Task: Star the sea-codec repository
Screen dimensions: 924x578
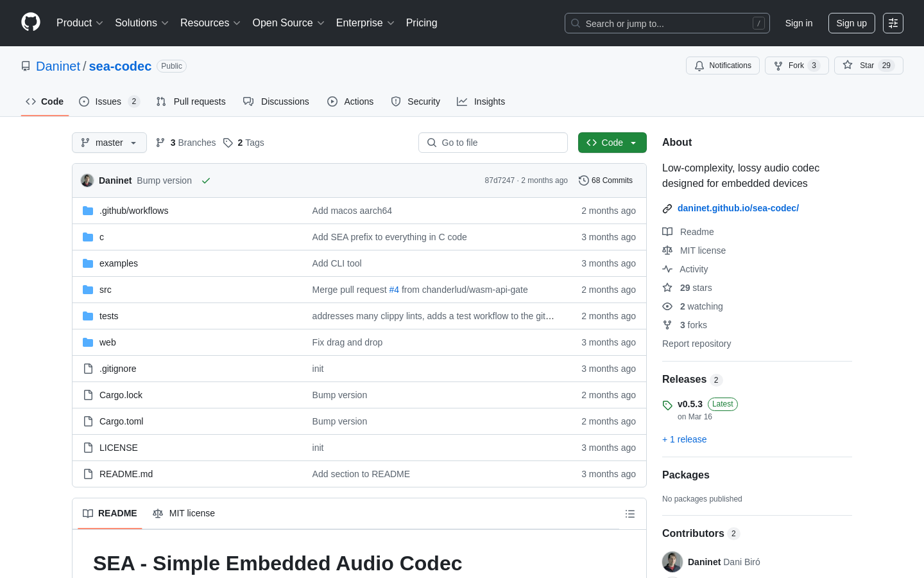Action: pos(868,66)
